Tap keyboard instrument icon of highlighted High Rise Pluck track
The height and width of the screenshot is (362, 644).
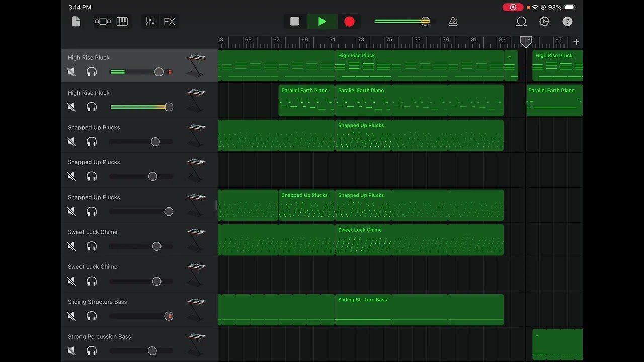(196, 66)
